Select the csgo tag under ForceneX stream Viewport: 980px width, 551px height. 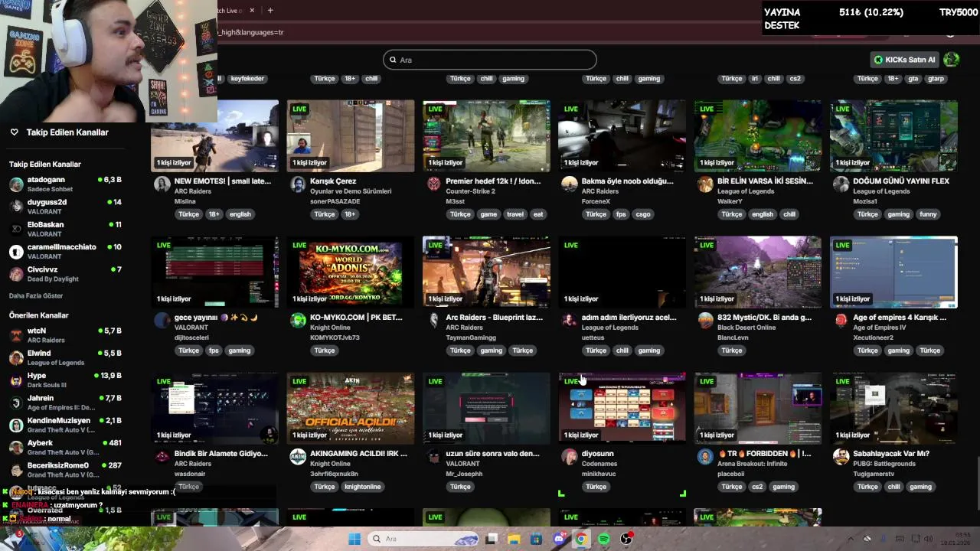pos(643,214)
